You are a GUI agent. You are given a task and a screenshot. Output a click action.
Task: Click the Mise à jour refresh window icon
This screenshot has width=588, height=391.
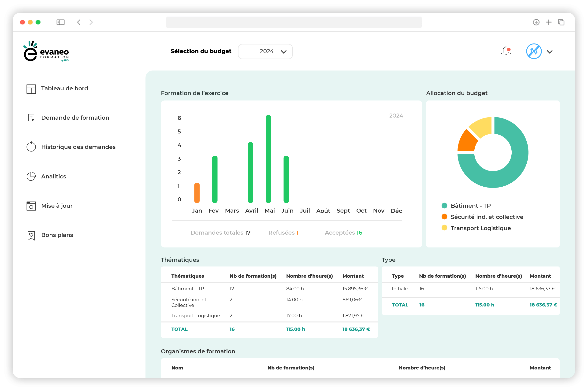point(31,206)
